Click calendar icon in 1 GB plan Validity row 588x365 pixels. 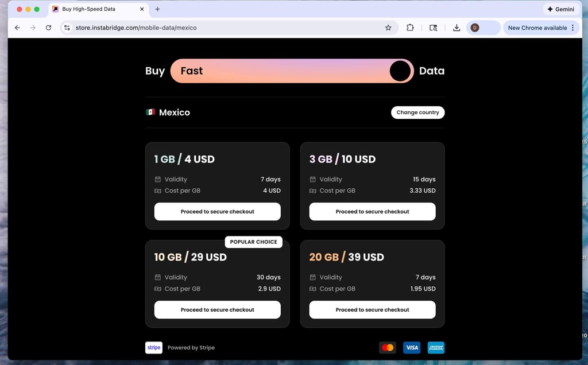click(x=158, y=180)
